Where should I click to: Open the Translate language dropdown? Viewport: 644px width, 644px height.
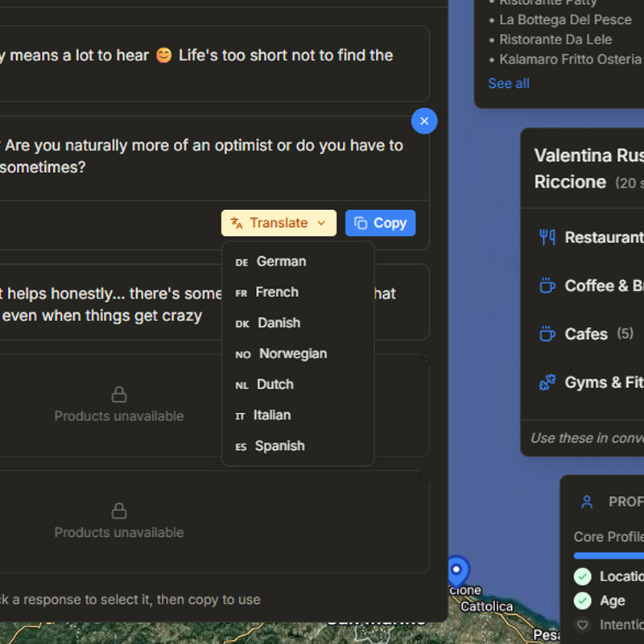click(x=279, y=223)
